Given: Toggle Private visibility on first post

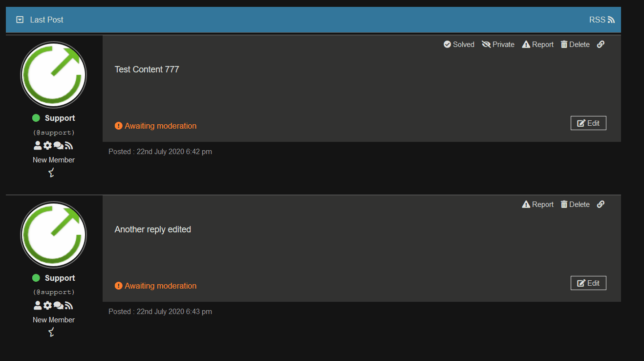Looking at the screenshot, I should click(x=498, y=44).
